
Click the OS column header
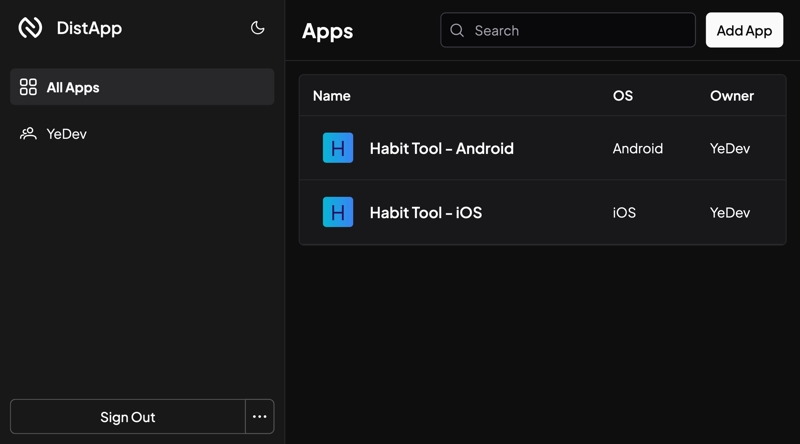(x=623, y=96)
